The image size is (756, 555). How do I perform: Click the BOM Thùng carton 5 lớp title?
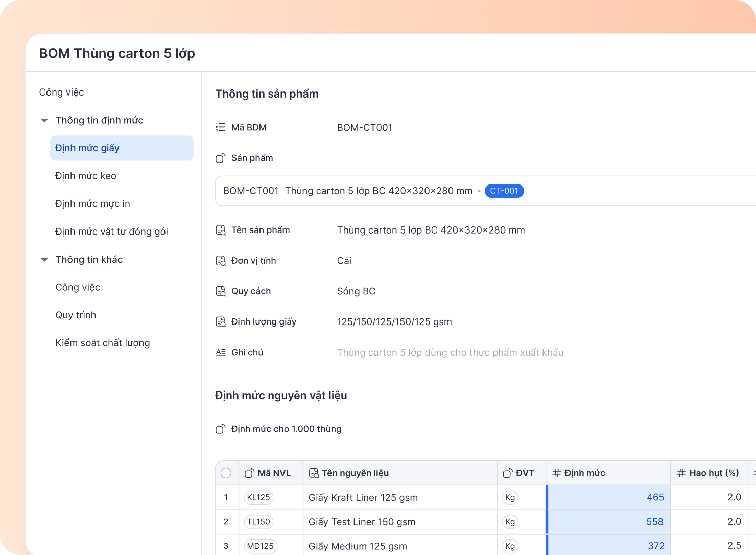coord(117,54)
